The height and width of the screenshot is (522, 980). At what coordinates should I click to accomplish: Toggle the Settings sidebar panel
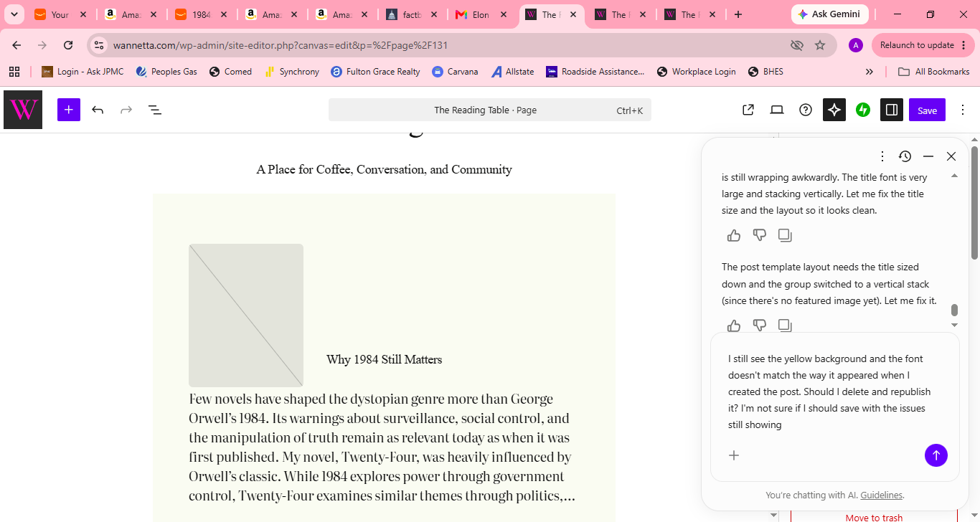coord(892,110)
